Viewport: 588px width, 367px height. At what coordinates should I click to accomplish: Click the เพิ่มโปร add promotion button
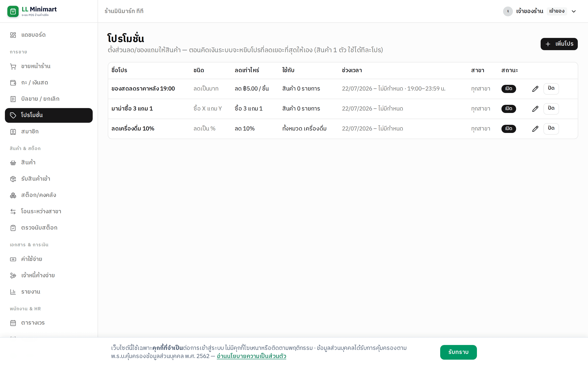pyautogui.click(x=559, y=44)
